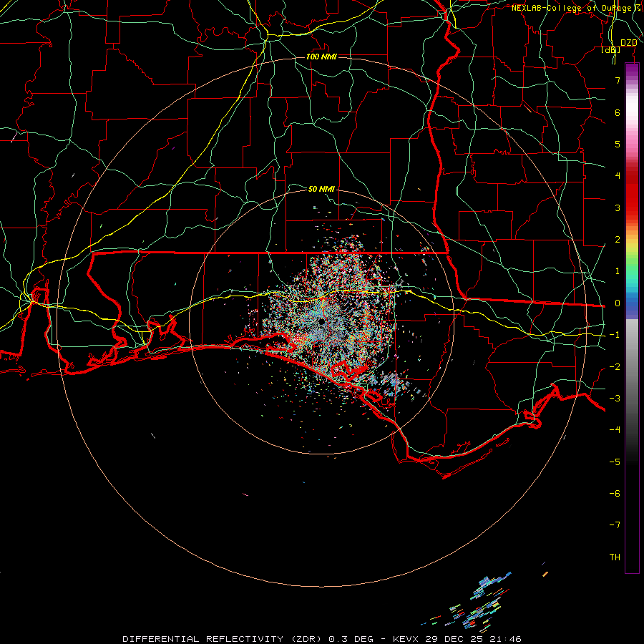Viewport: 644px width, 644px height.
Task: Click the black radar site dot at echo center
Action: (321, 321)
